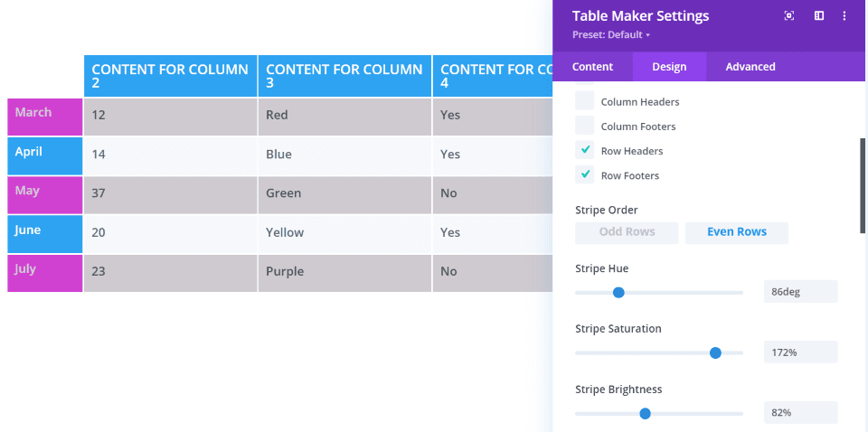868x432 pixels.
Task: Click the Stripe Brightness 82% value field
Action: [x=800, y=413]
